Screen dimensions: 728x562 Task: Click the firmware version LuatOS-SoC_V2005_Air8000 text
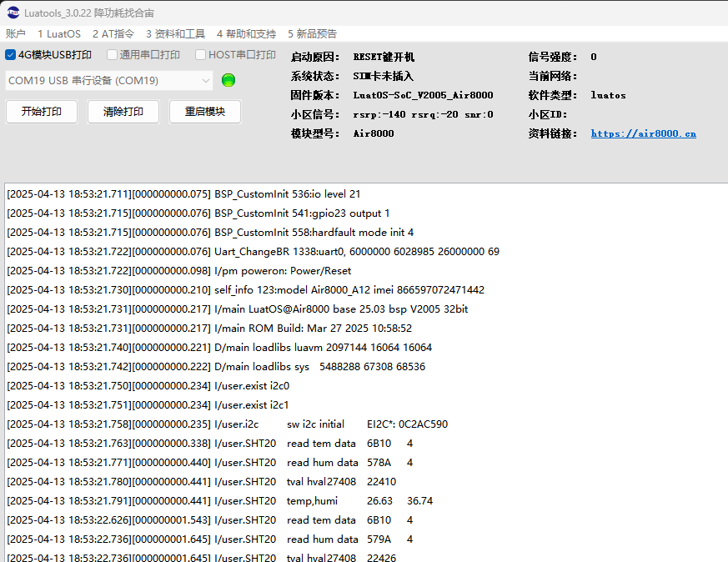(x=423, y=95)
